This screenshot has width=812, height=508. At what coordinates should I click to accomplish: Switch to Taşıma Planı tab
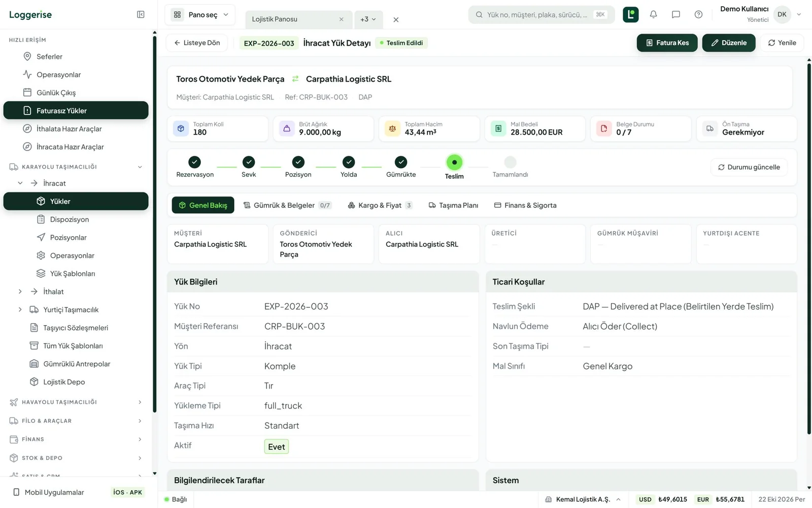453,205
